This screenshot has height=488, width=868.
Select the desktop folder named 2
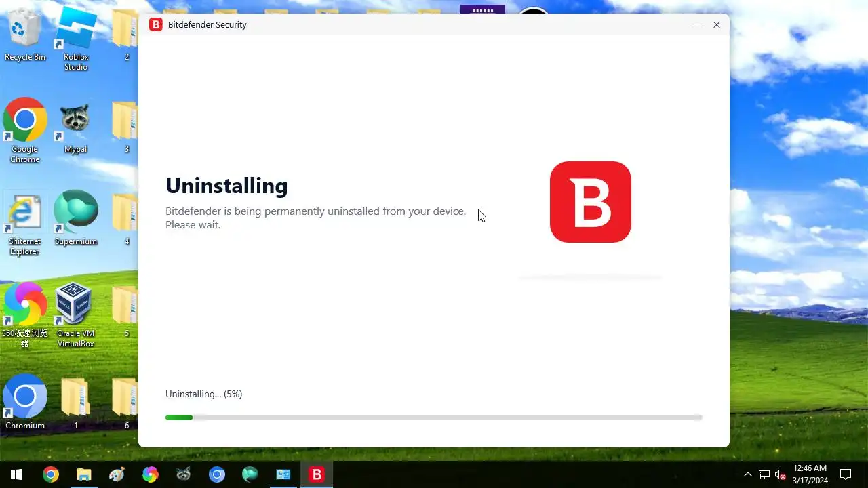[126, 35]
